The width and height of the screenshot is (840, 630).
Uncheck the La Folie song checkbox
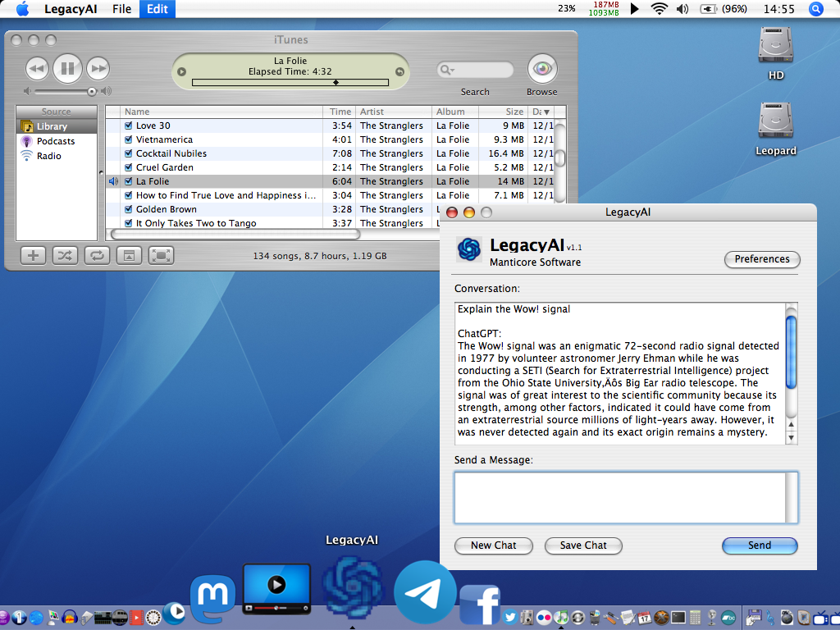click(x=129, y=181)
